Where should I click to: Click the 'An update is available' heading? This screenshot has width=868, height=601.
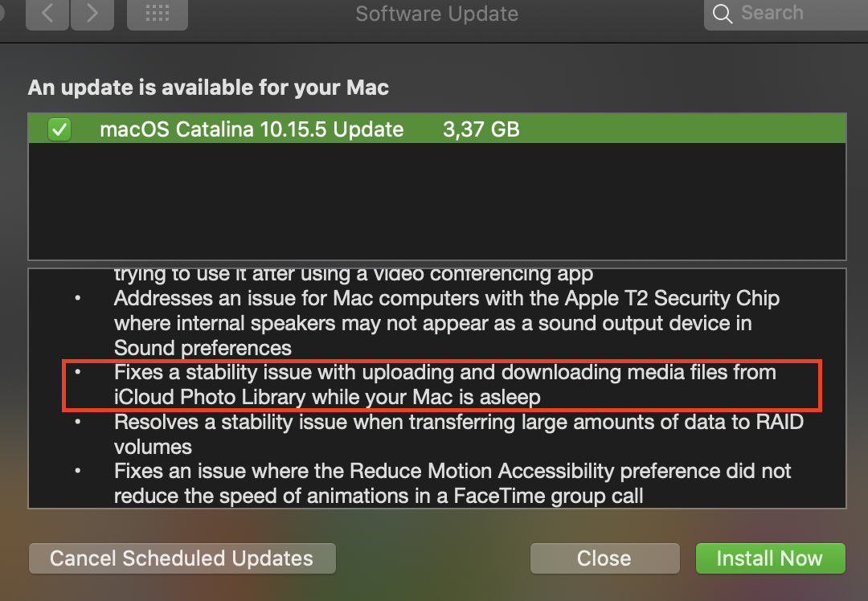(x=208, y=88)
